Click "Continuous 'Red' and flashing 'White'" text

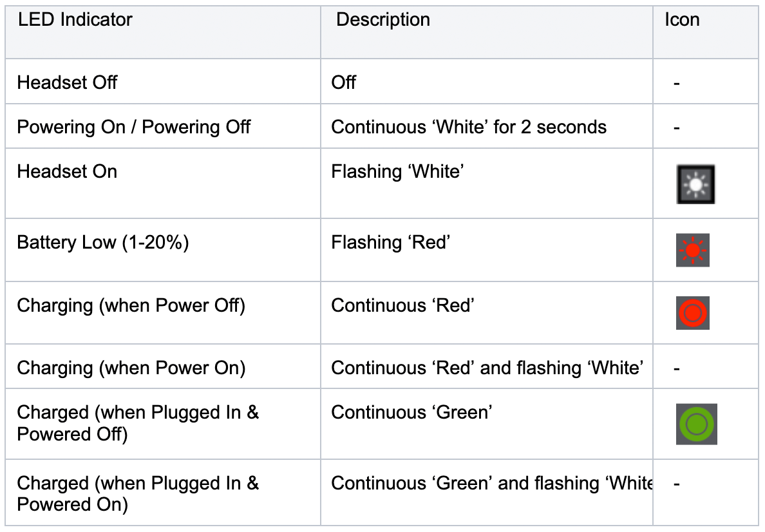[x=487, y=368]
